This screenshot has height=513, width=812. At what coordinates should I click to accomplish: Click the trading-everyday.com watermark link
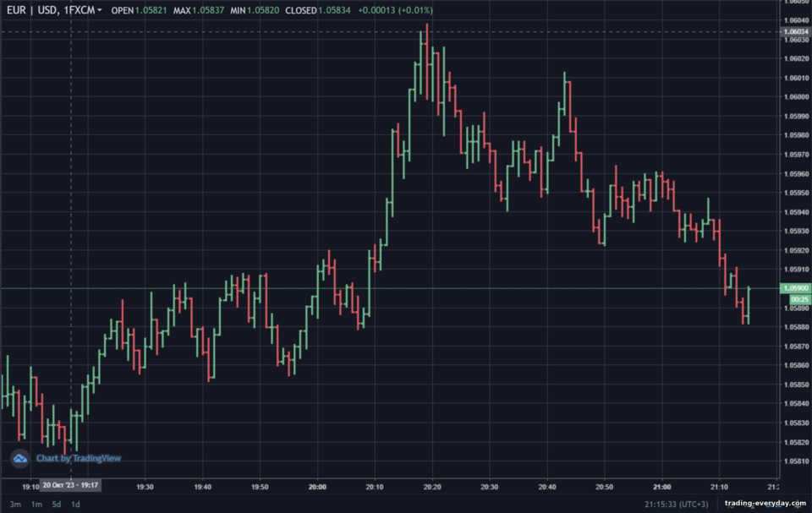[765, 503]
